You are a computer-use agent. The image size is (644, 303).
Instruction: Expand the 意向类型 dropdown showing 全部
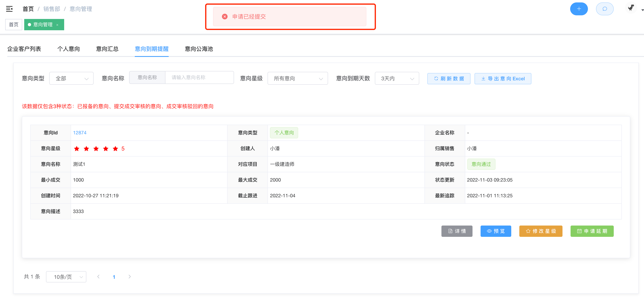tap(71, 78)
